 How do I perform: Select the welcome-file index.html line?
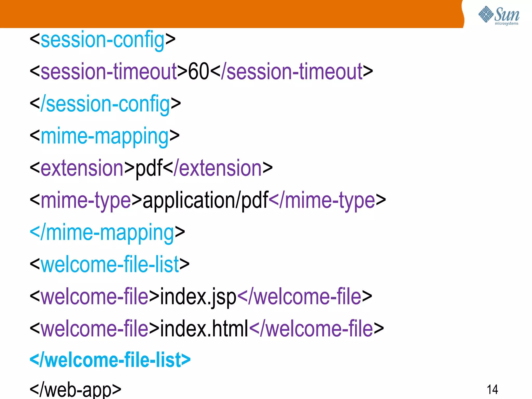pyautogui.click(x=207, y=328)
